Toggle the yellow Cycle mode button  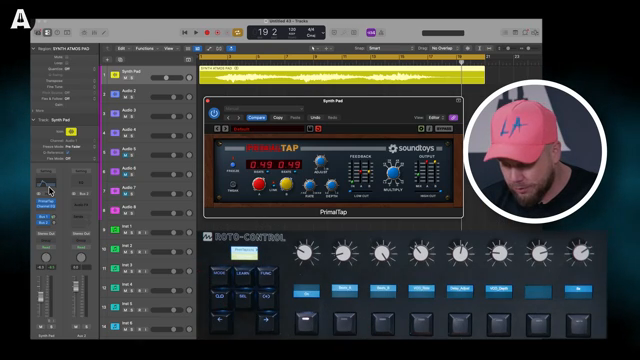click(x=238, y=33)
